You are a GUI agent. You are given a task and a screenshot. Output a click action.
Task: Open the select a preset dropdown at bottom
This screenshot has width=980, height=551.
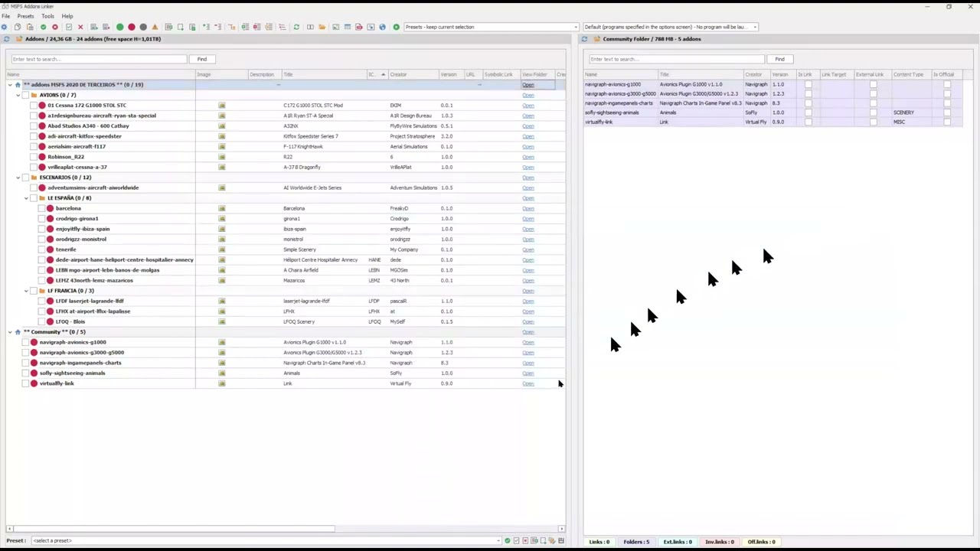tap(266, 541)
